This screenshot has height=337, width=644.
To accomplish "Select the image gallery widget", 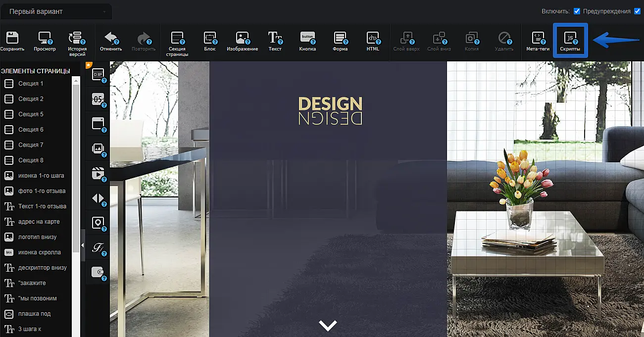I will [98, 149].
